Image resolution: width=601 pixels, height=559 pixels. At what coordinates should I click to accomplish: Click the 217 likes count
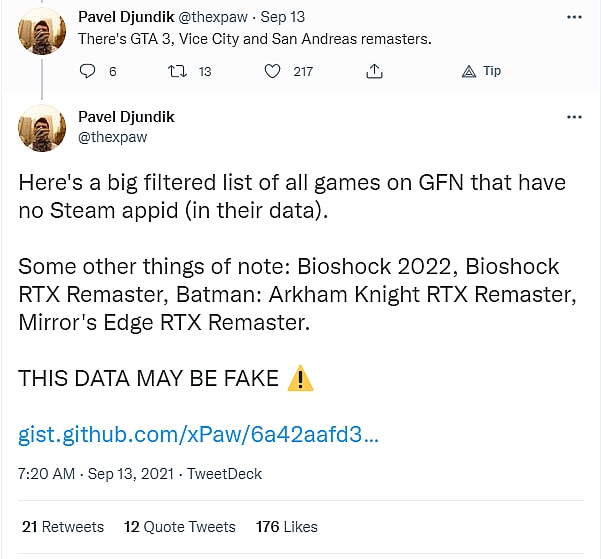pos(302,71)
